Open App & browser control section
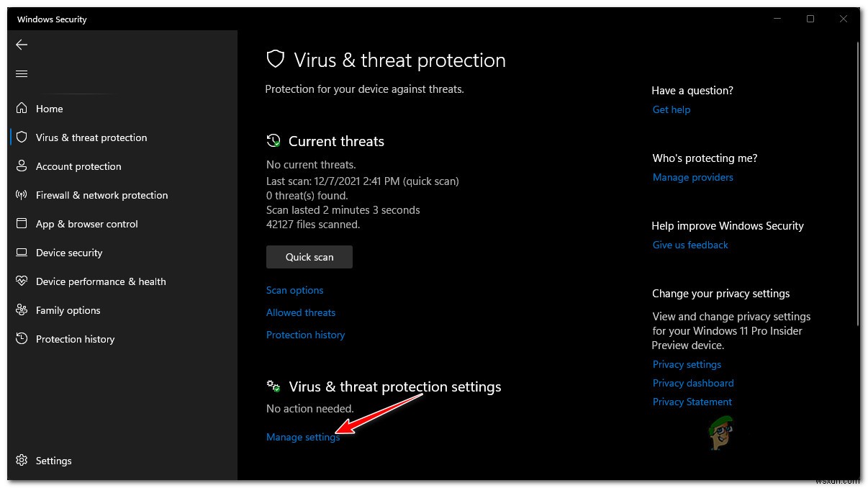Image resolution: width=868 pixels, height=488 pixels. (86, 224)
